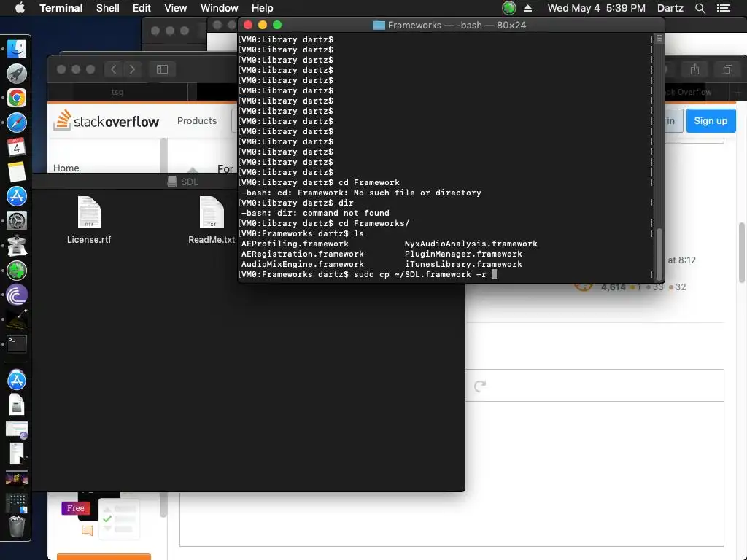Open purple night-sky picture in Dock

pos(17,478)
